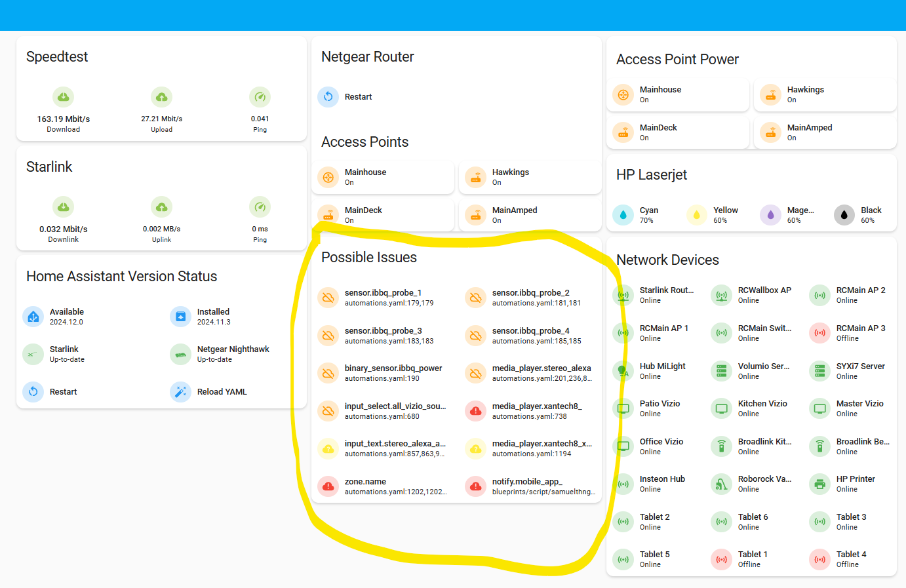Click the Roborock Vacuum icon
The width and height of the screenshot is (906, 588).
721,484
